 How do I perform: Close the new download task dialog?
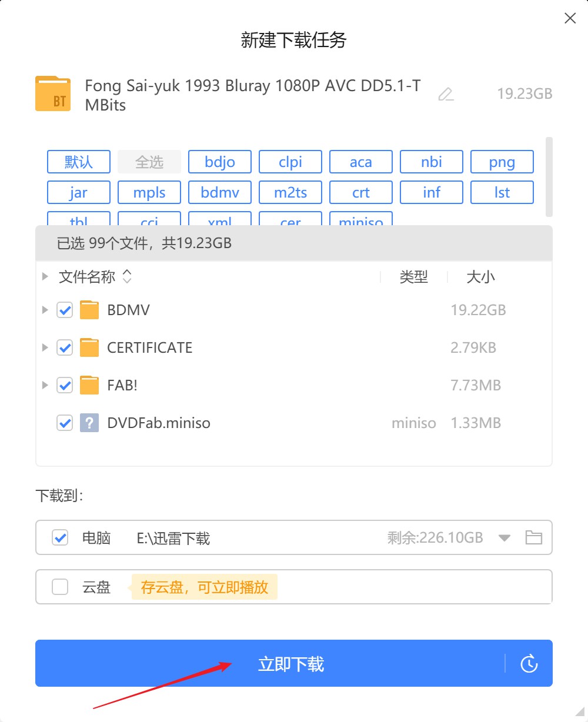tap(570, 18)
